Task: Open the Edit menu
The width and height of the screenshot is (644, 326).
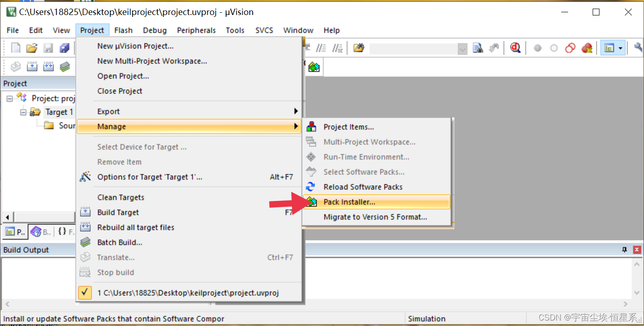Action: 36,30
